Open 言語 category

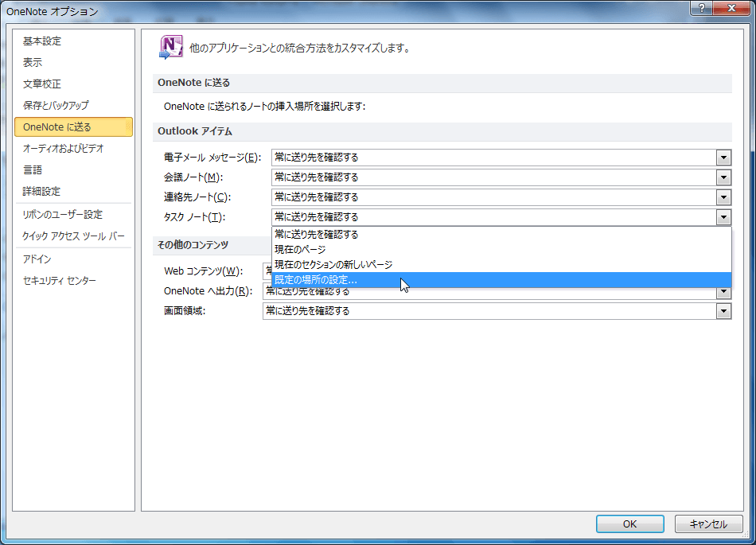[73, 169]
